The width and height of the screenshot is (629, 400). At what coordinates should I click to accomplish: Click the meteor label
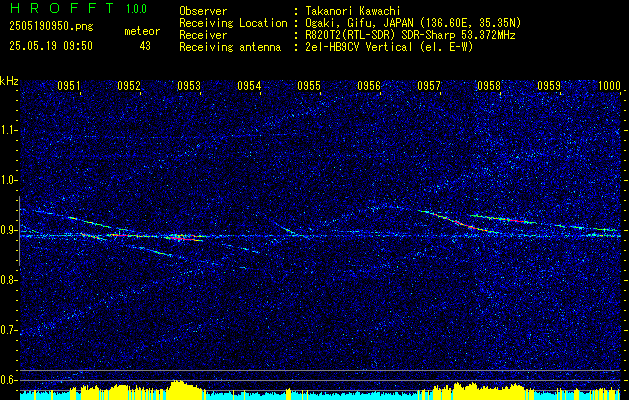click(142, 31)
